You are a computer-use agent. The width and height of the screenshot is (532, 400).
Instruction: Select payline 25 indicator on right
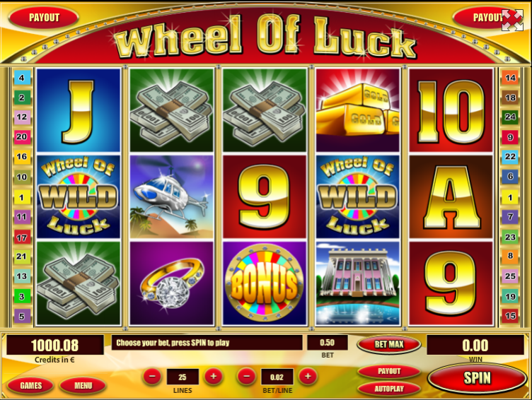(x=510, y=276)
